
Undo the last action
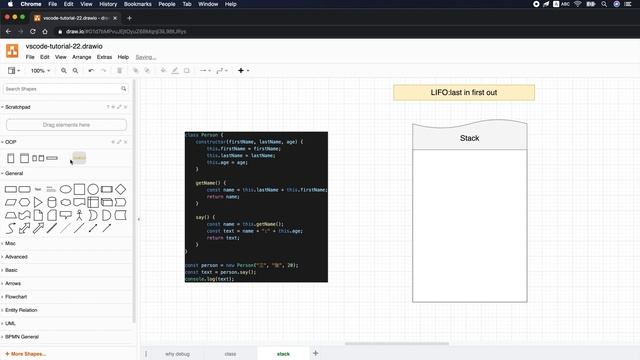click(91, 71)
